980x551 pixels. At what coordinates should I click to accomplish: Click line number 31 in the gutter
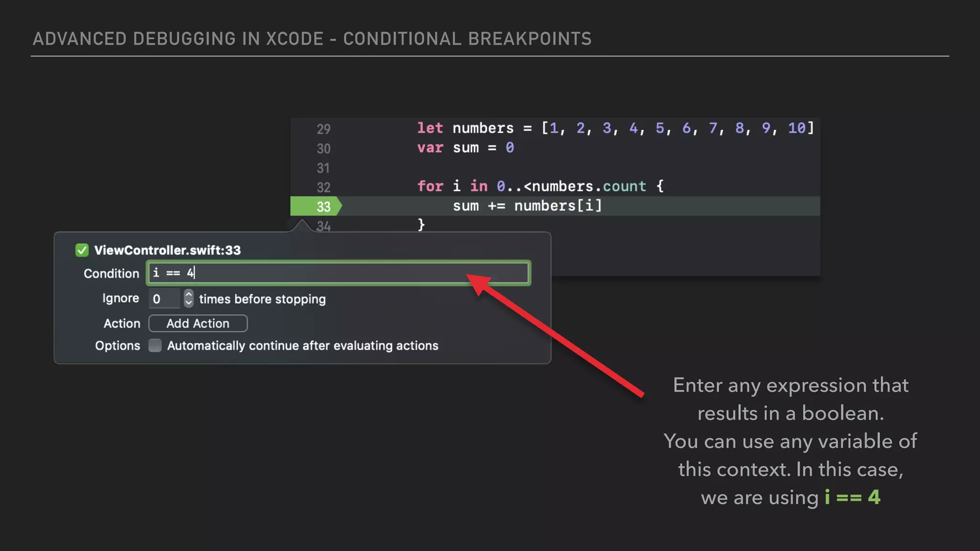click(x=323, y=168)
